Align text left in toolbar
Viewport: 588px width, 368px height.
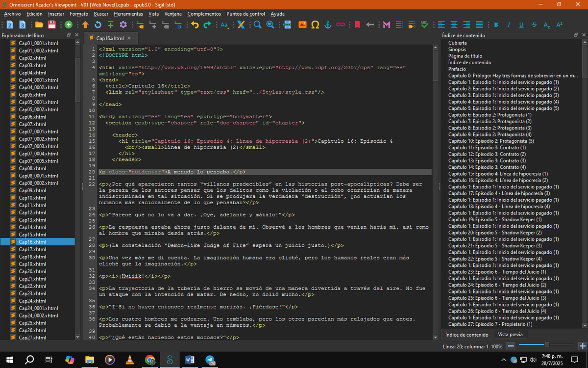[x=441, y=25]
